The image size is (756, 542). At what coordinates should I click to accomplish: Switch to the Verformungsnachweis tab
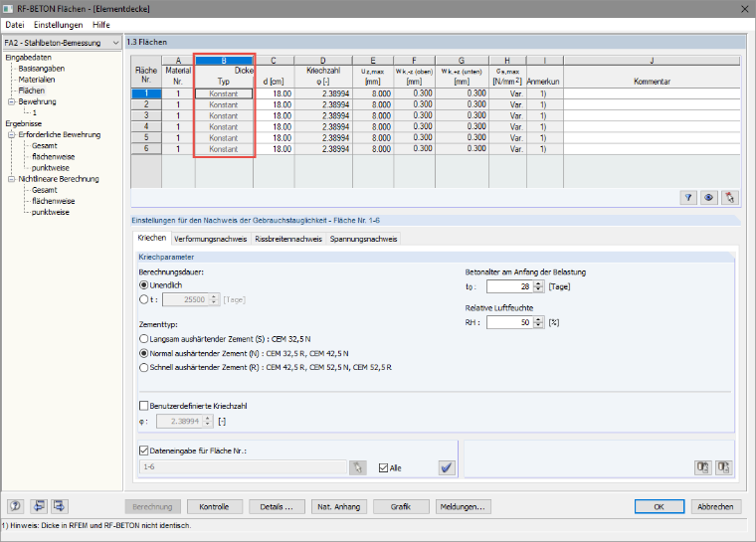pyautogui.click(x=210, y=239)
